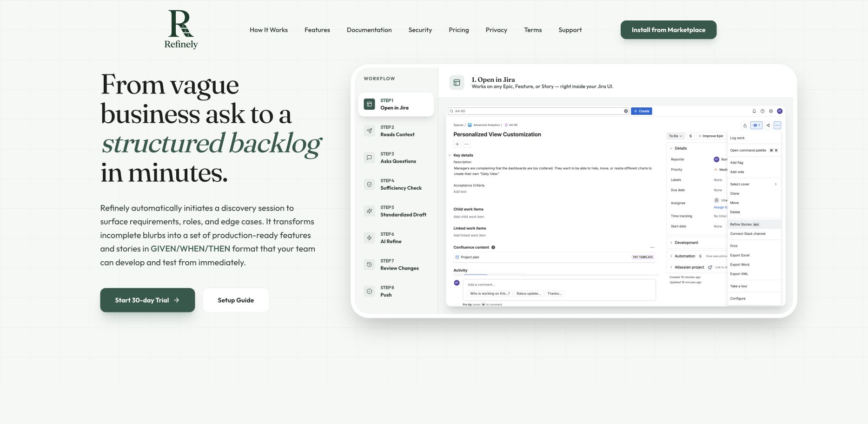Expand the Automation section
The width and height of the screenshot is (868, 424).
point(671,256)
